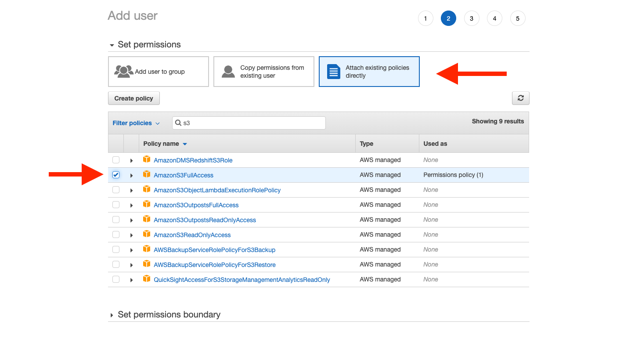638x364 pixels.
Task: Open the AmazonS3OutpostsReadOnlyAccess policy link
Action: point(205,220)
